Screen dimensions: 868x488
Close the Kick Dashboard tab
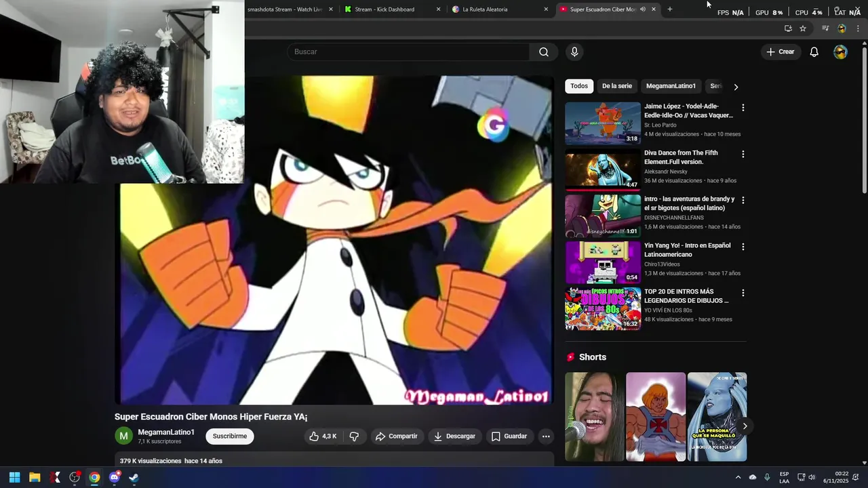pos(438,9)
